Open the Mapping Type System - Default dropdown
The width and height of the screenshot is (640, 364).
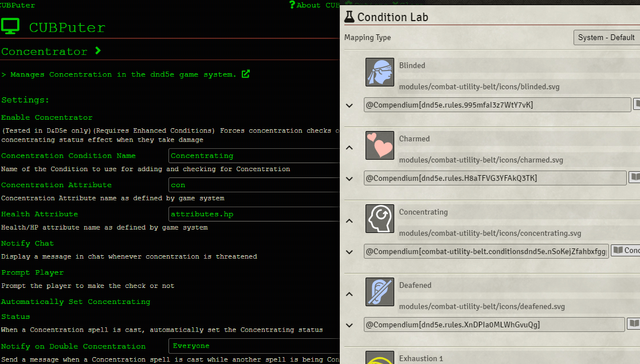[607, 38]
